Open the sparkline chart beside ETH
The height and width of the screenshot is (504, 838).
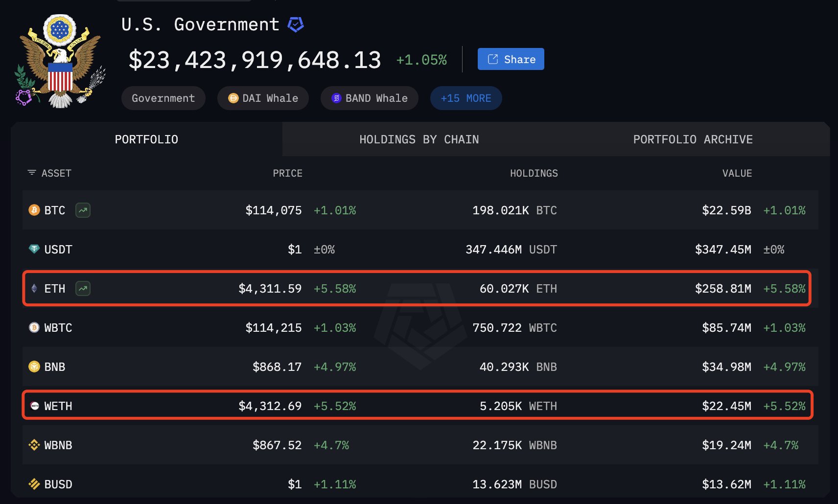[x=82, y=288]
